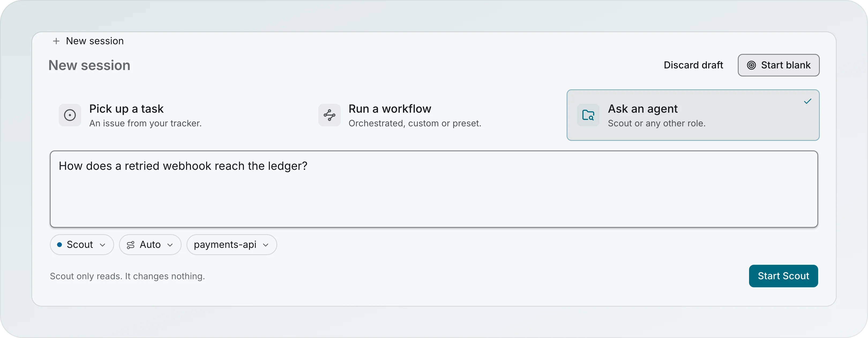Click Discard draft
Screen dimensions: 868x338
click(x=693, y=65)
